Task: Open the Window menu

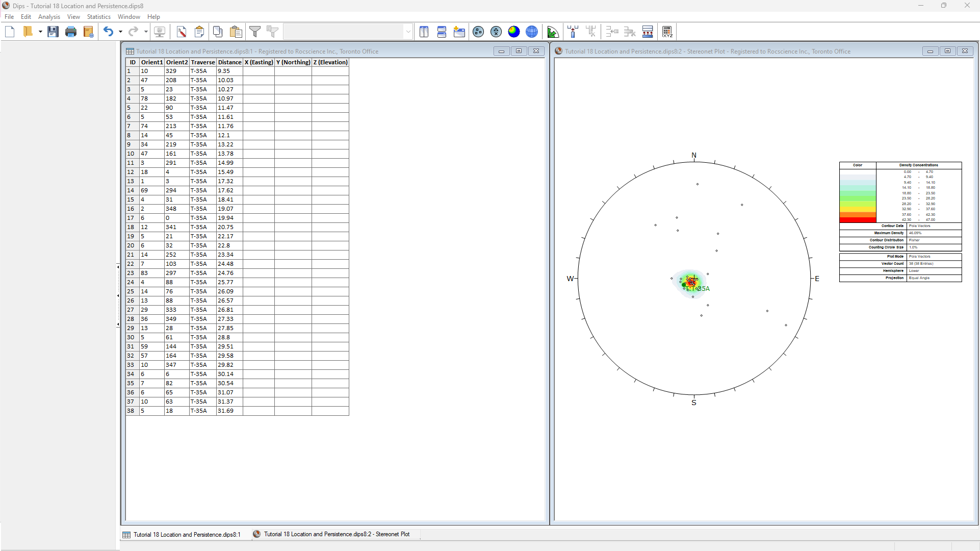Action: coord(129,17)
